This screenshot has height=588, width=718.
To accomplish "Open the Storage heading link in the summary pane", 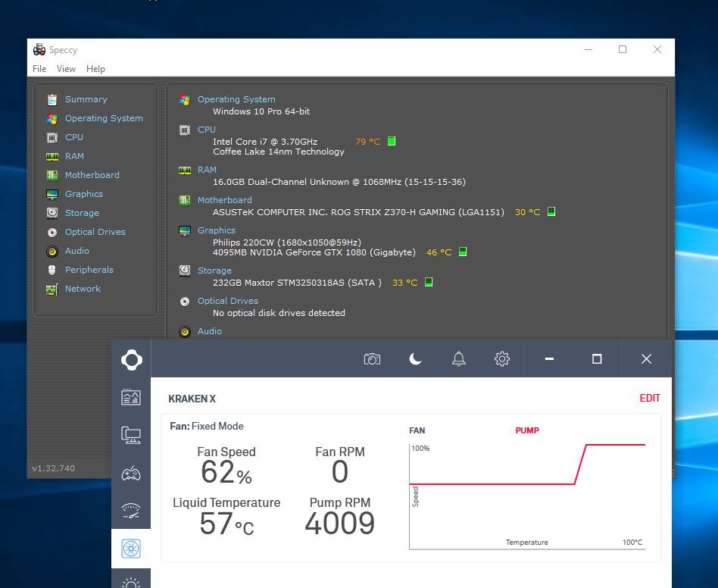I will tap(214, 271).
